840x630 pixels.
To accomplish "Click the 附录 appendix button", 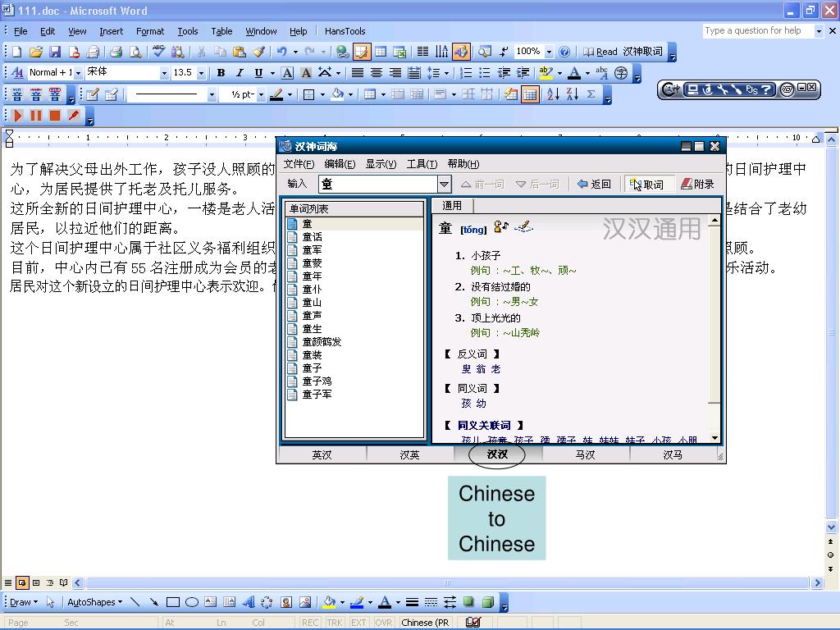I will 697,185.
